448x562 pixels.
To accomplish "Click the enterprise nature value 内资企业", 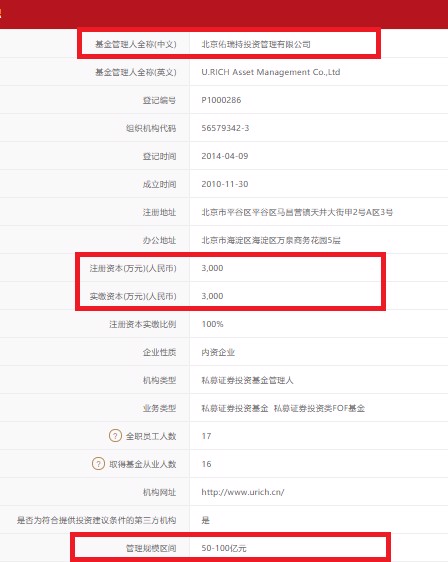I will (x=218, y=352).
